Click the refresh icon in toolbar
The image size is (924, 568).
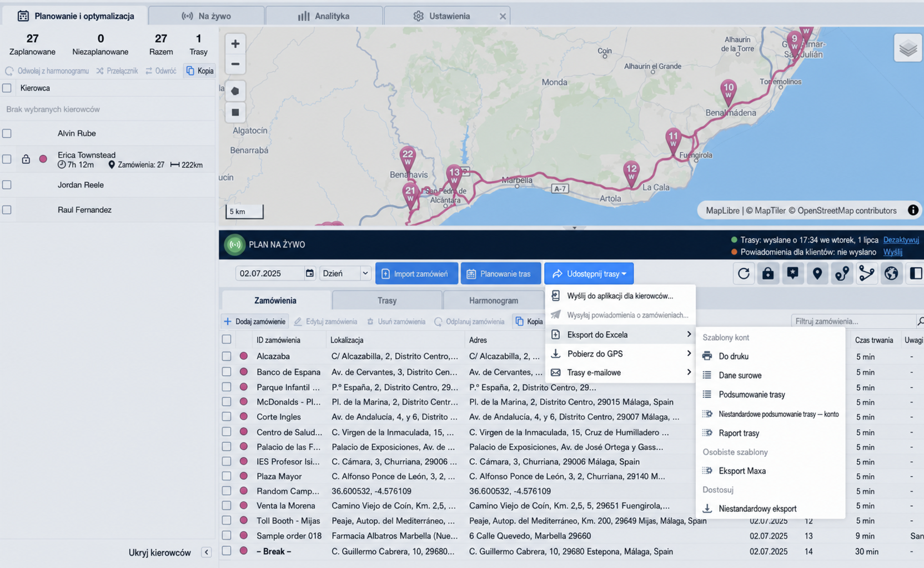[744, 273]
